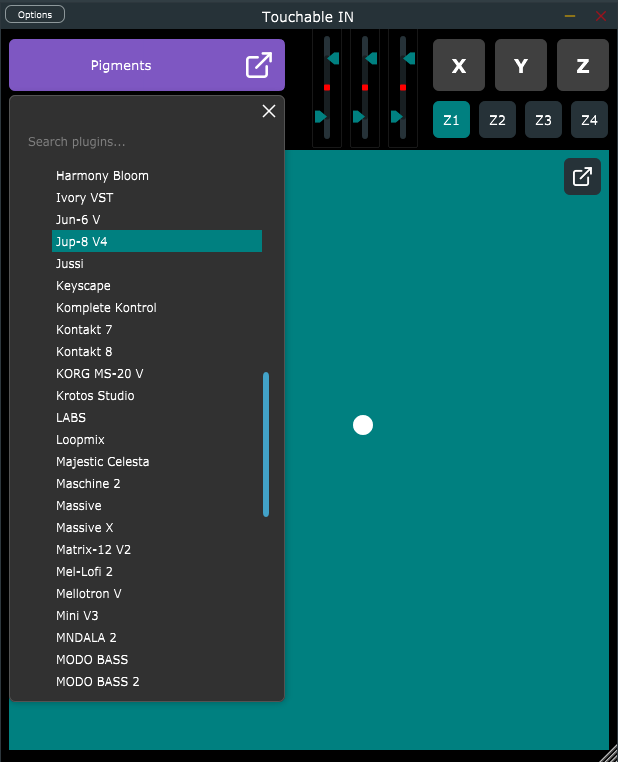The image size is (618, 762).
Task: Toggle the Z axis button
Action: [582, 66]
